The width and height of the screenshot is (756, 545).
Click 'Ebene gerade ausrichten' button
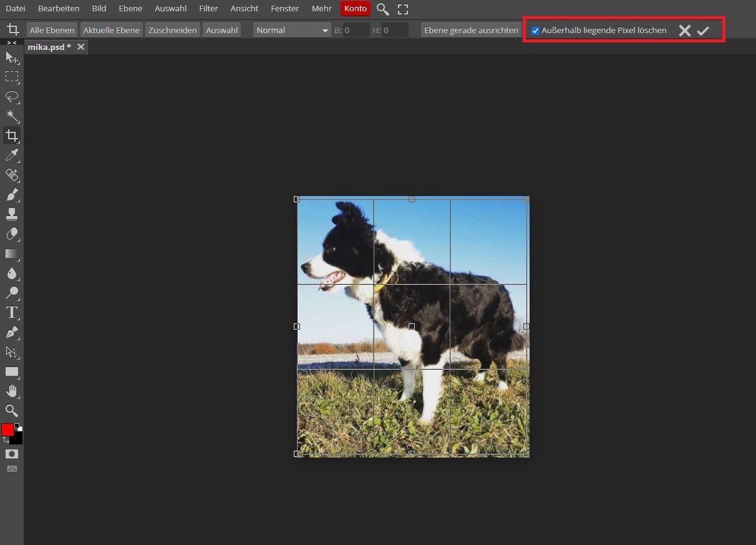[x=471, y=30]
